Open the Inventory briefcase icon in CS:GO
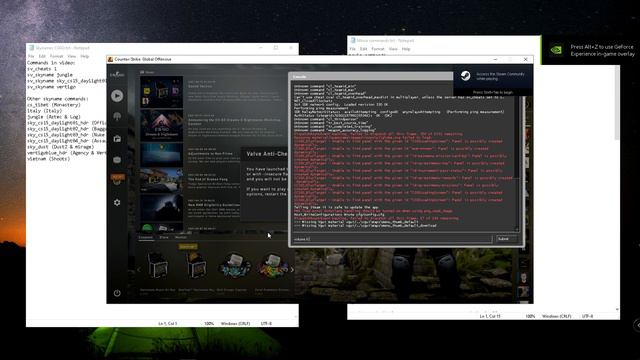 tap(117, 139)
